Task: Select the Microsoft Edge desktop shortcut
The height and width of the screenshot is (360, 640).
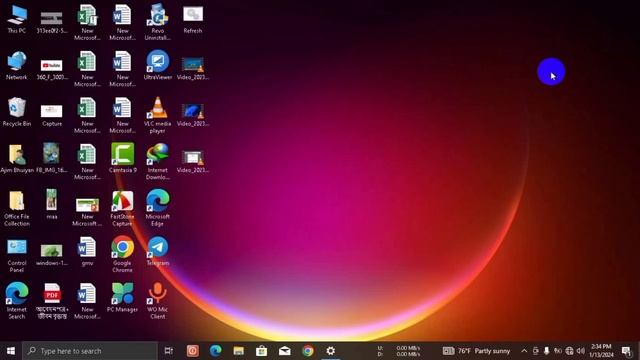Action: pyautogui.click(x=158, y=208)
